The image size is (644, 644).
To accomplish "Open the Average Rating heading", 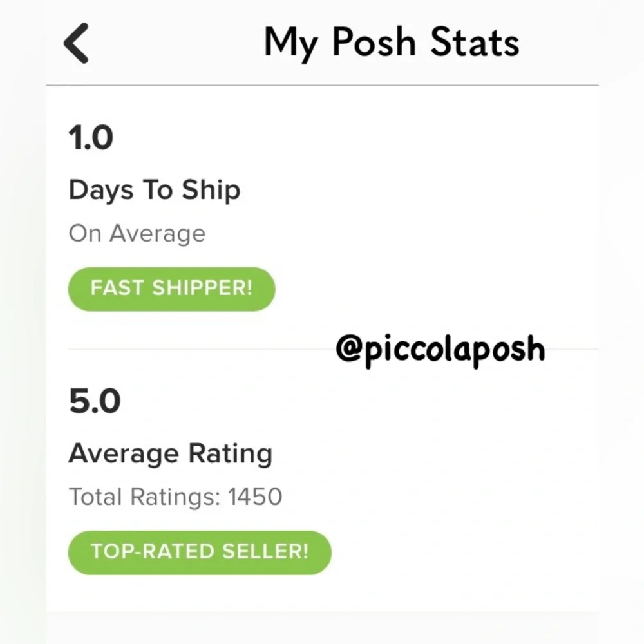I will click(171, 454).
